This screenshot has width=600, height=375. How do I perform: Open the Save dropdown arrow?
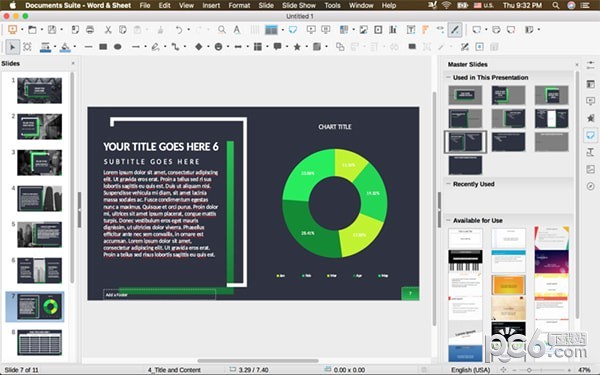(61, 30)
